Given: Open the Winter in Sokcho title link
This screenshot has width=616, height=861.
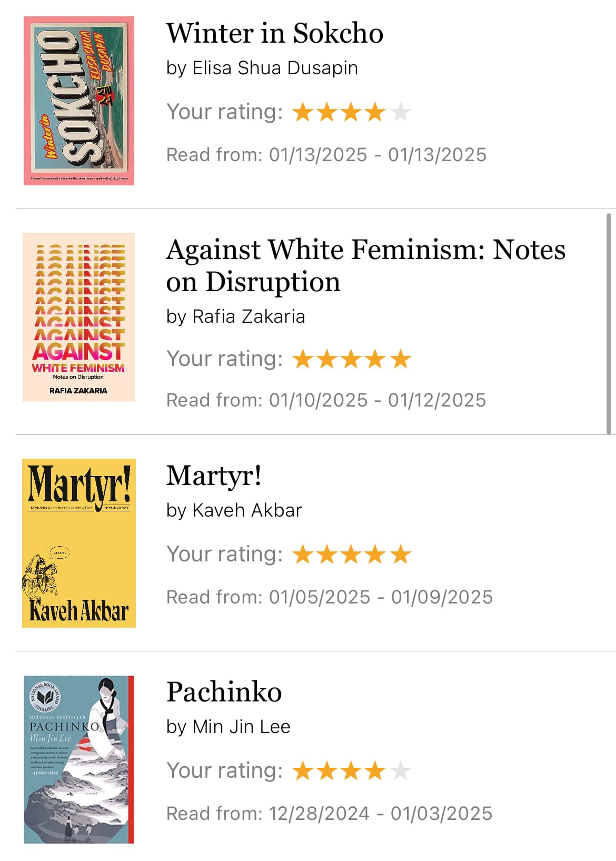Looking at the screenshot, I should 274,33.
